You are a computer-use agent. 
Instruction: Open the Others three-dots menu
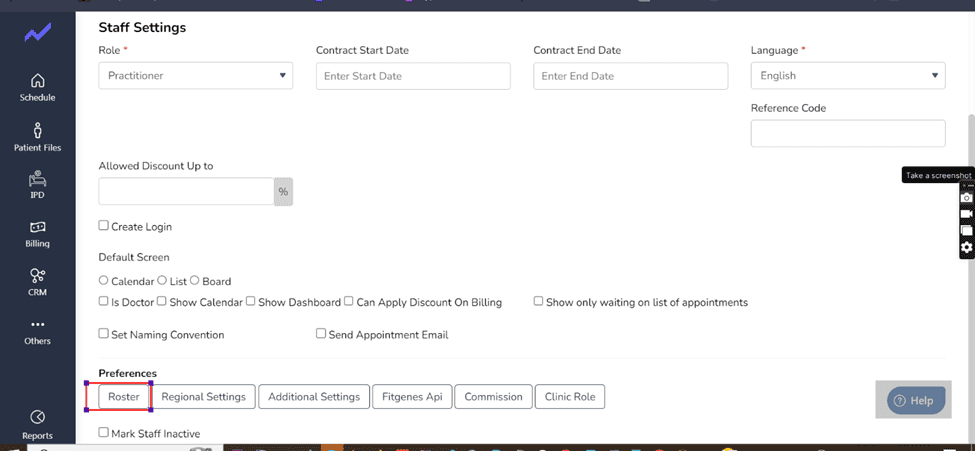38,325
